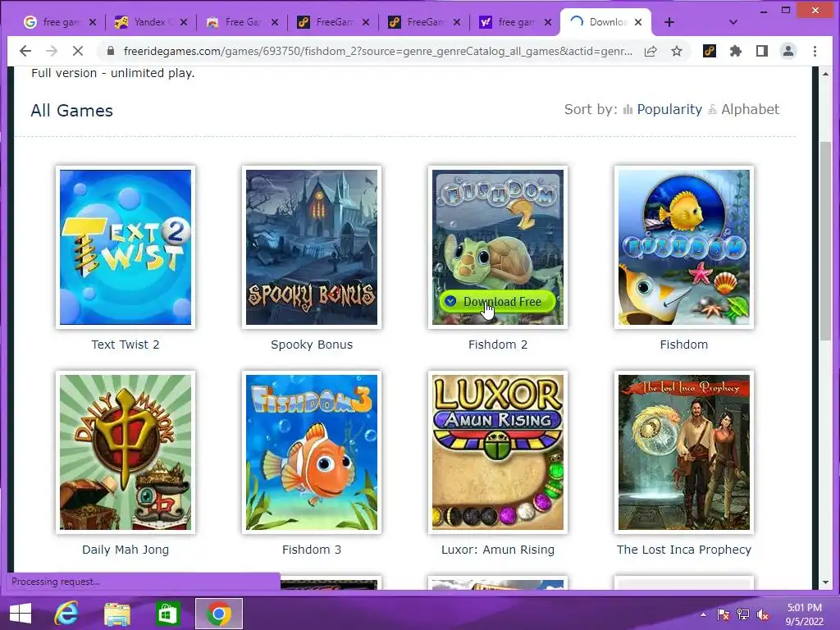840x630 pixels.
Task: Launch Internet Explorer from the taskbar
Action: pyautogui.click(x=66, y=614)
